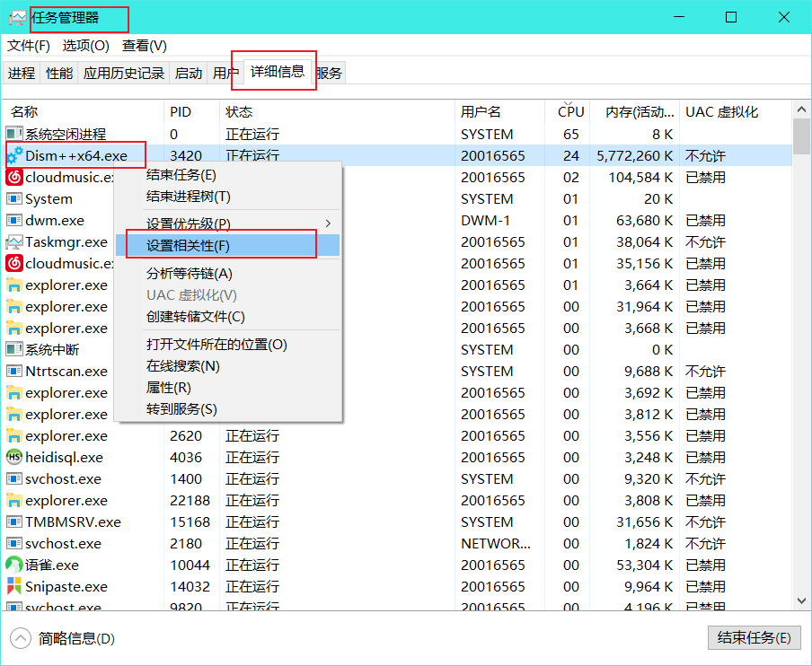Open the 查看(V) menu
The width and height of the screenshot is (812, 666).
point(145,46)
